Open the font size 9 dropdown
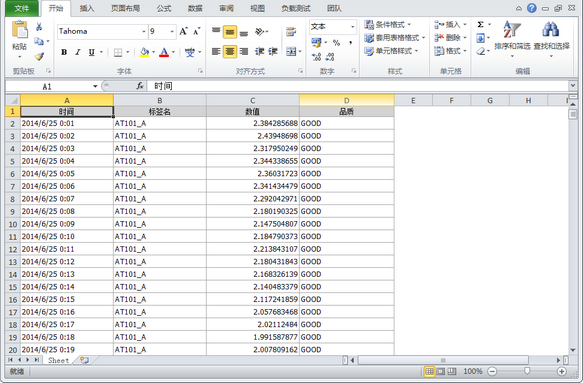 tap(172, 32)
